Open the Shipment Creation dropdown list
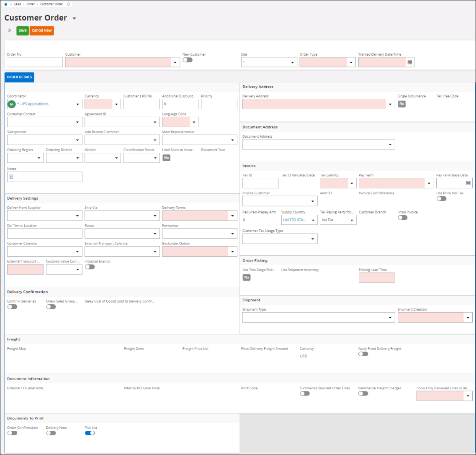This screenshot has width=476, height=455. click(468, 318)
